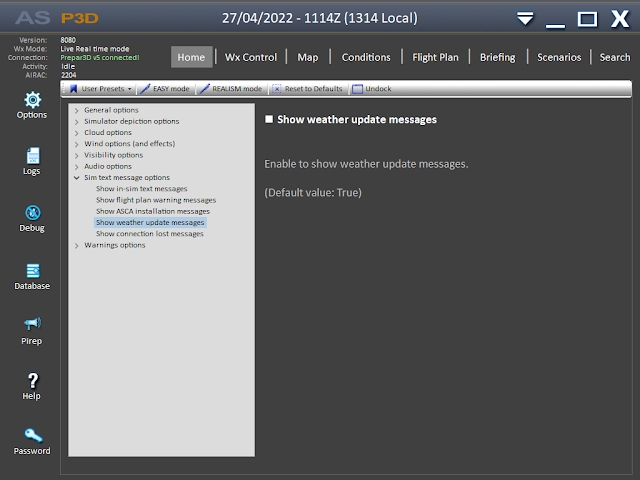Open the Password key icon
This screenshot has height=480, width=640.
31,437
